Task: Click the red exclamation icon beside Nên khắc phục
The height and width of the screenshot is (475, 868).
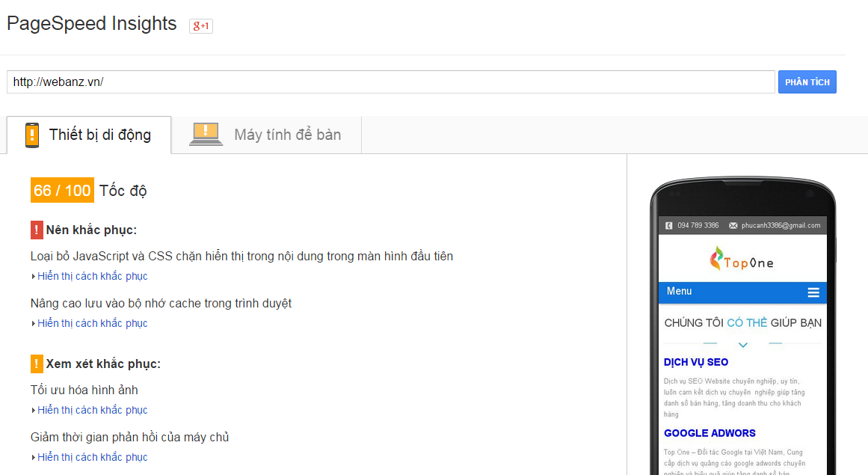Action: [37, 229]
